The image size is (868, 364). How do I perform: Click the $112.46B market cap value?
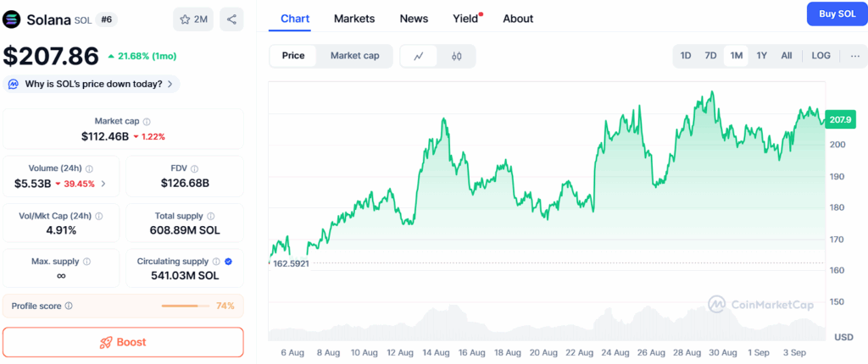click(x=106, y=136)
